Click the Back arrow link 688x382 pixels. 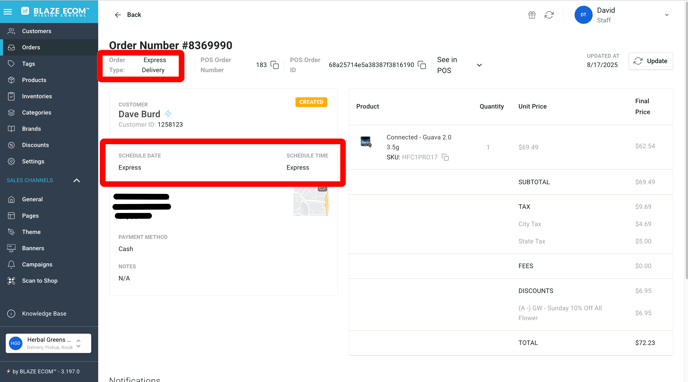tap(128, 14)
